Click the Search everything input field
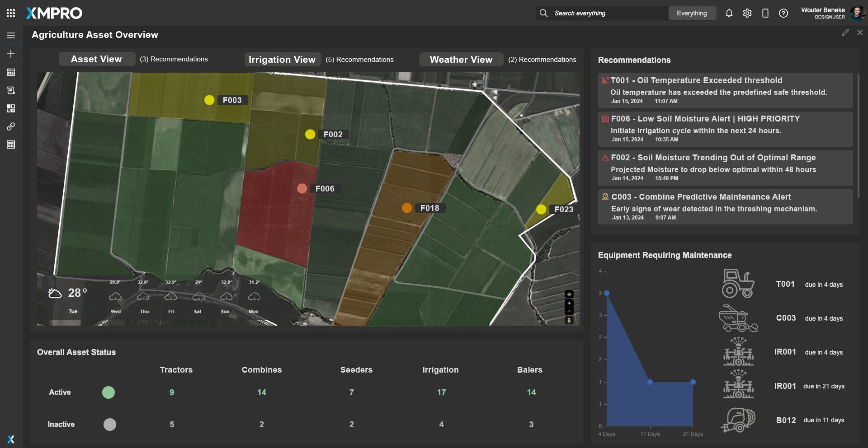The width and height of the screenshot is (868, 448). [606, 13]
